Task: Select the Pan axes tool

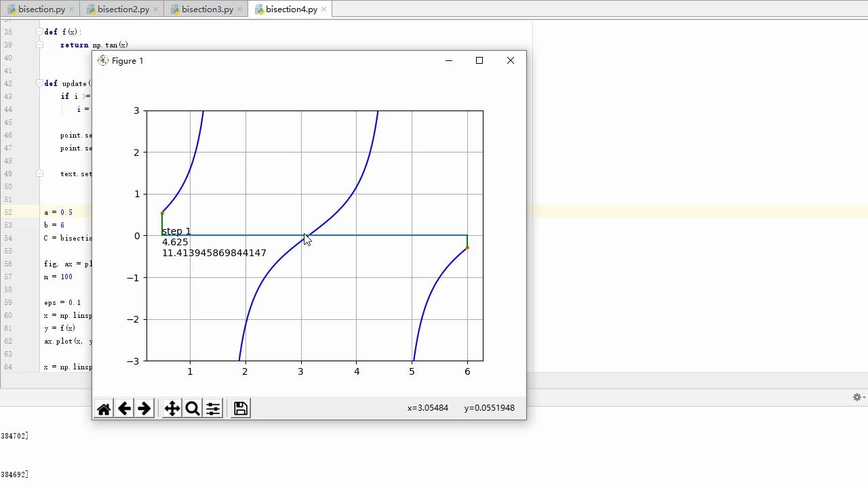Action: (172, 409)
